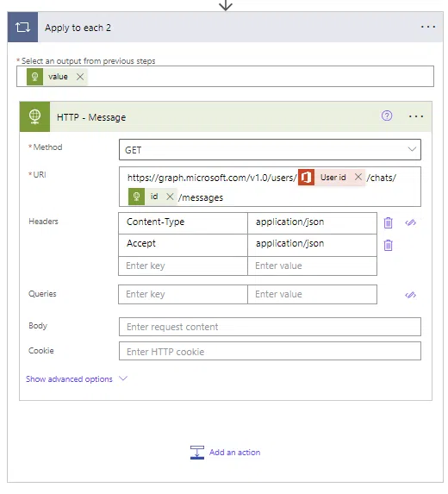Click the Queries Enter key field

pos(183,294)
